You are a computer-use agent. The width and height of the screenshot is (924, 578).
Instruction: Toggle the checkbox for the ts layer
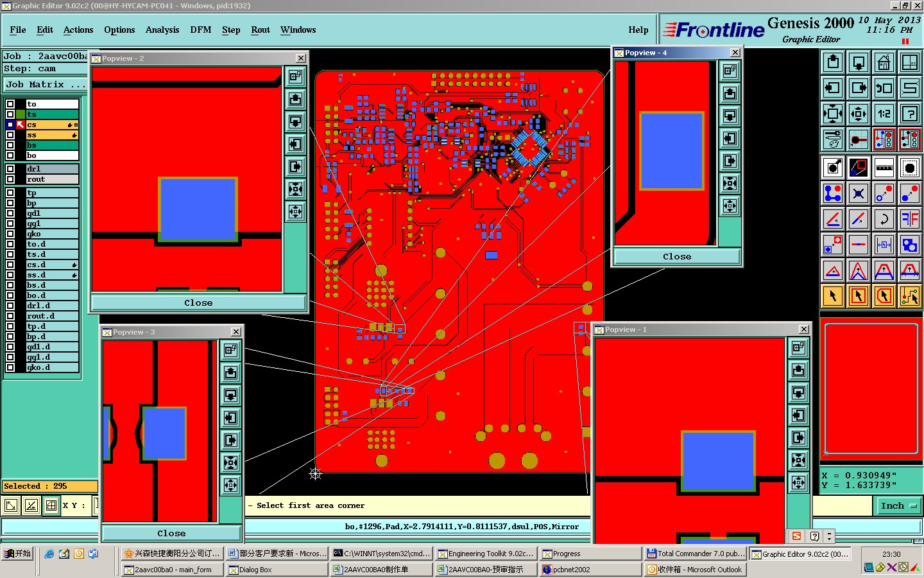(10, 114)
